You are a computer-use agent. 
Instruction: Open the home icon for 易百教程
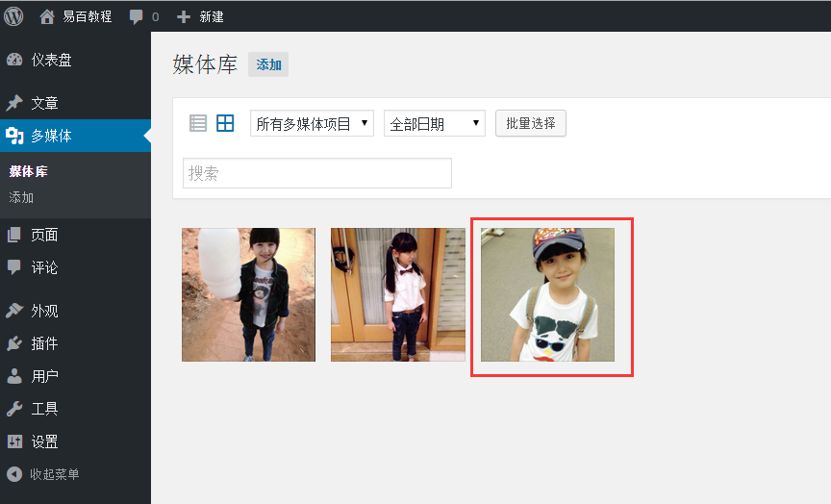(46, 17)
